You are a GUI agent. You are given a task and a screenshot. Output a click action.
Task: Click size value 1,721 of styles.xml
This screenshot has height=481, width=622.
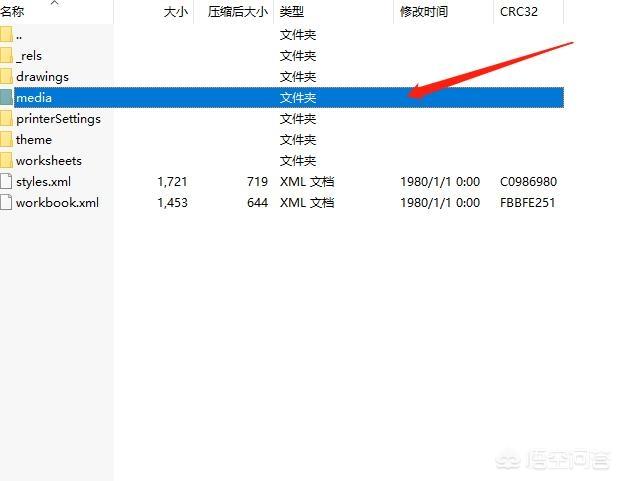click(x=172, y=182)
